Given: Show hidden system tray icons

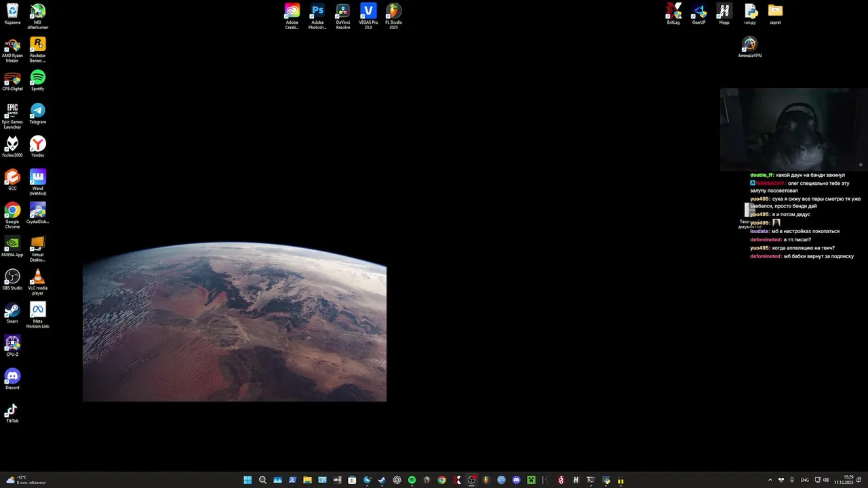Looking at the screenshot, I should [x=770, y=480].
